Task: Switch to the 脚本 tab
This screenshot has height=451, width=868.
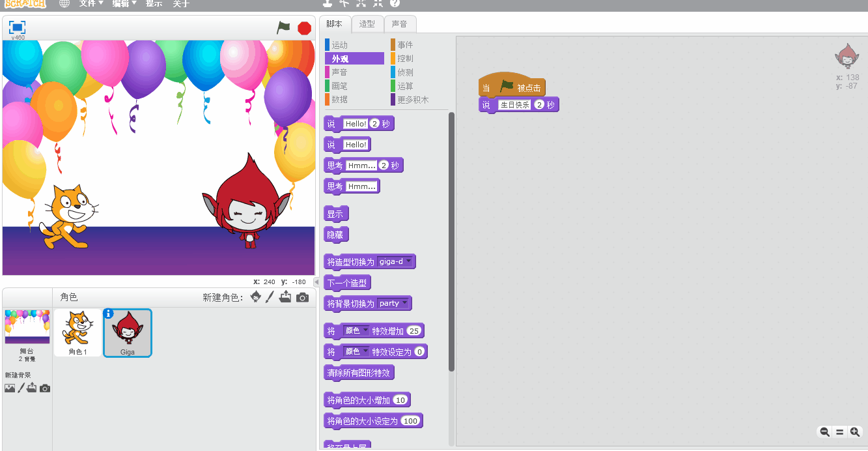Action: click(x=335, y=24)
